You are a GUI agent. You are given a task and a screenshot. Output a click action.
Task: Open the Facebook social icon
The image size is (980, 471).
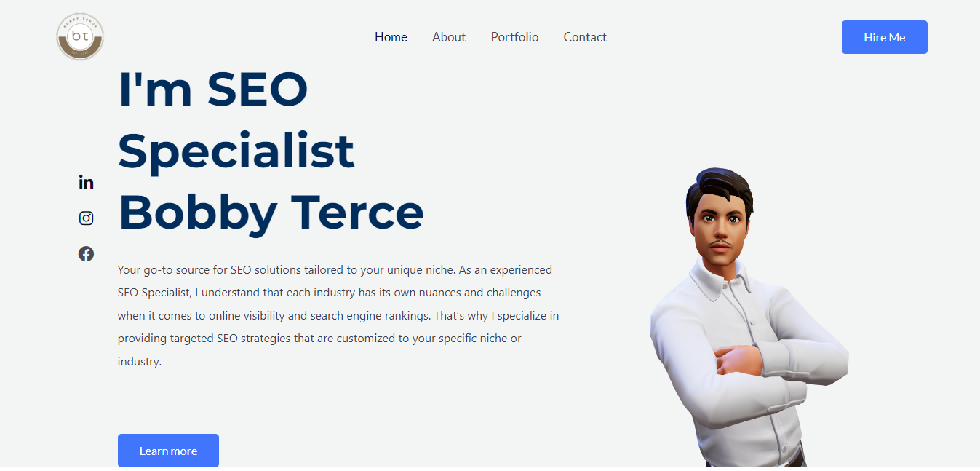coord(86,253)
